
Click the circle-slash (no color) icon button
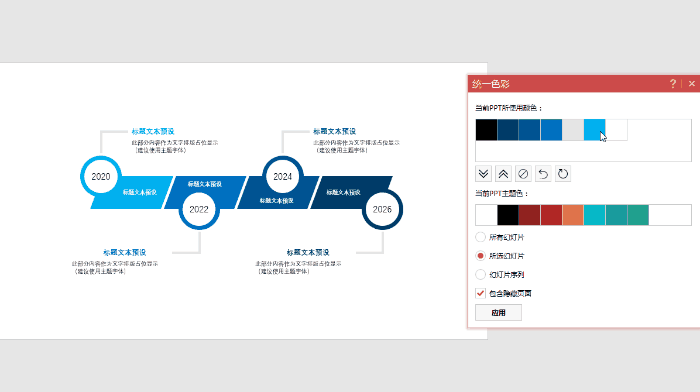(523, 174)
